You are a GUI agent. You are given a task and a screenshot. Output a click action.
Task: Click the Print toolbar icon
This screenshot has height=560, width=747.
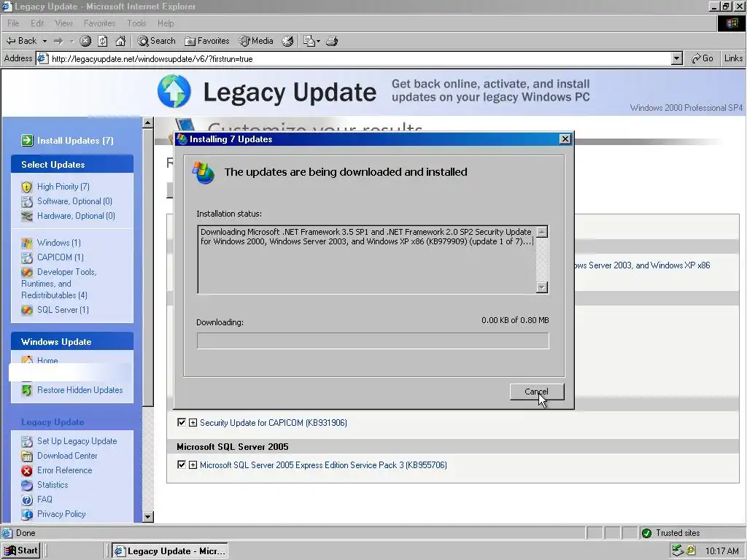tap(332, 41)
